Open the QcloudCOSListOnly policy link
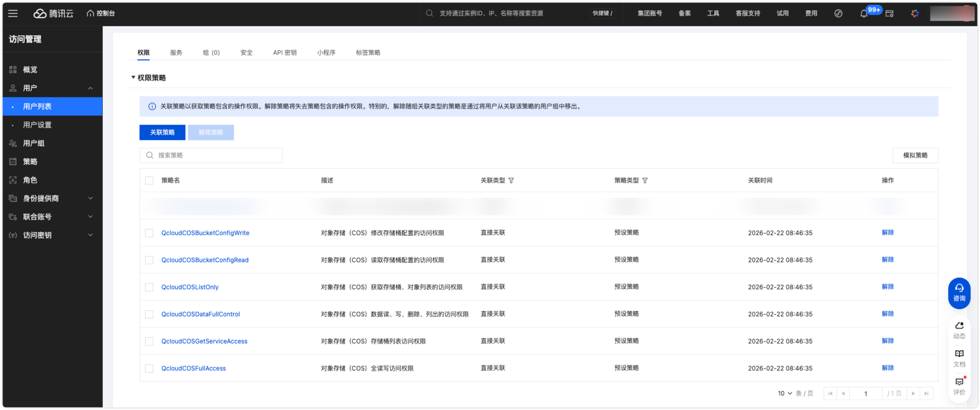The width and height of the screenshot is (980, 410). (x=190, y=287)
